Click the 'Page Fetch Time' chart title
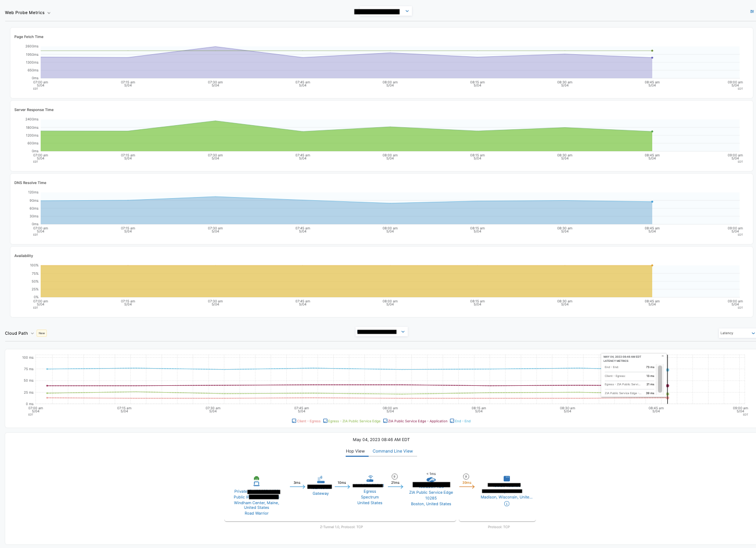The height and width of the screenshot is (548, 756). (29, 37)
